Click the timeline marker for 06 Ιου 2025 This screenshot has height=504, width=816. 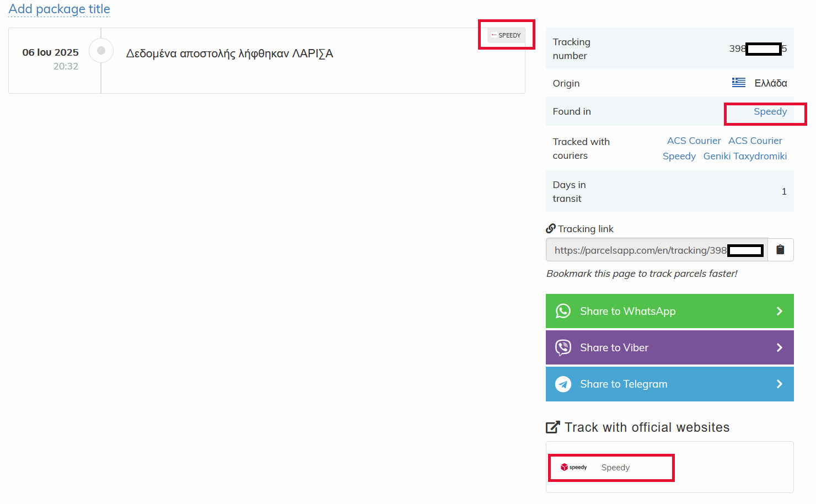tap(101, 50)
